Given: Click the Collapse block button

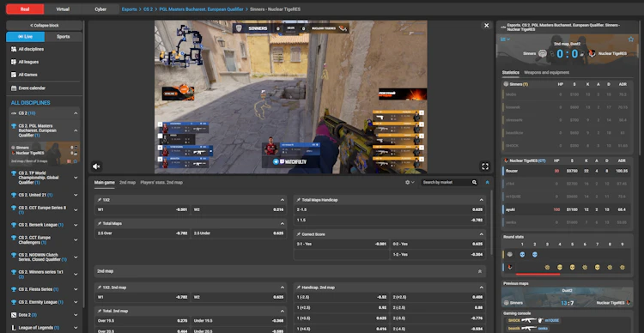Looking at the screenshot, I should click(x=45, y=26).
